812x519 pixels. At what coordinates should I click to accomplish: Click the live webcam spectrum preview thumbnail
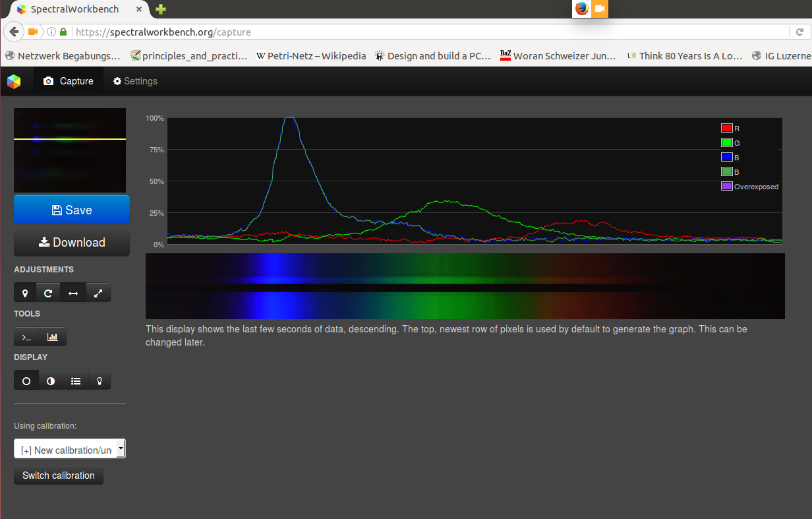(x=69, y=150)
